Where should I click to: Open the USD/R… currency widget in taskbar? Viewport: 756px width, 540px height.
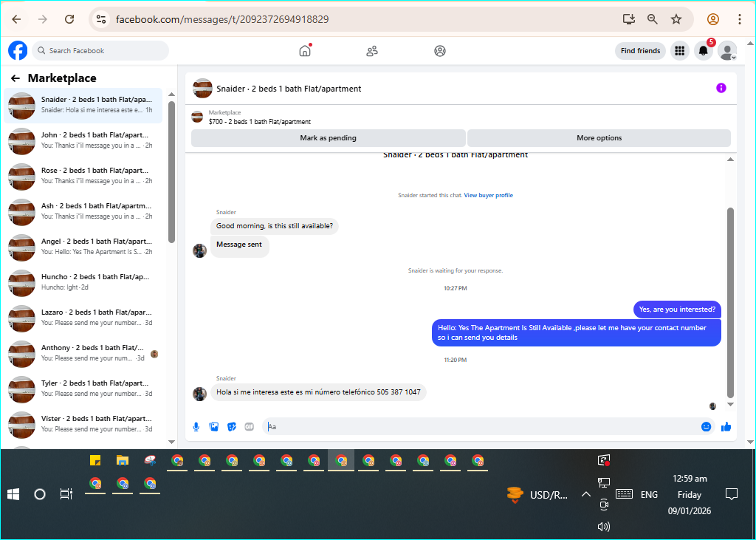tap(537, 495)
